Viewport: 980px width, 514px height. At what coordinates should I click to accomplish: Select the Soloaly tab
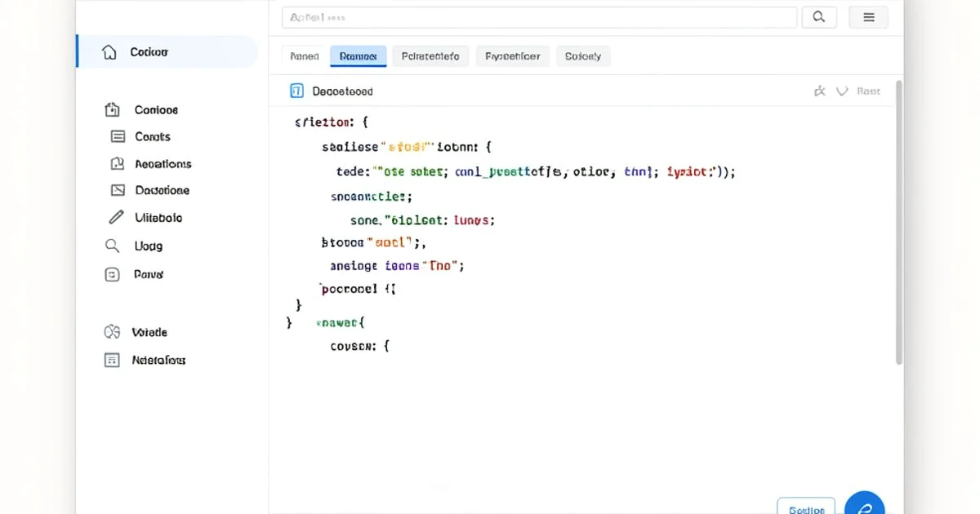click(x=583, y=55)
